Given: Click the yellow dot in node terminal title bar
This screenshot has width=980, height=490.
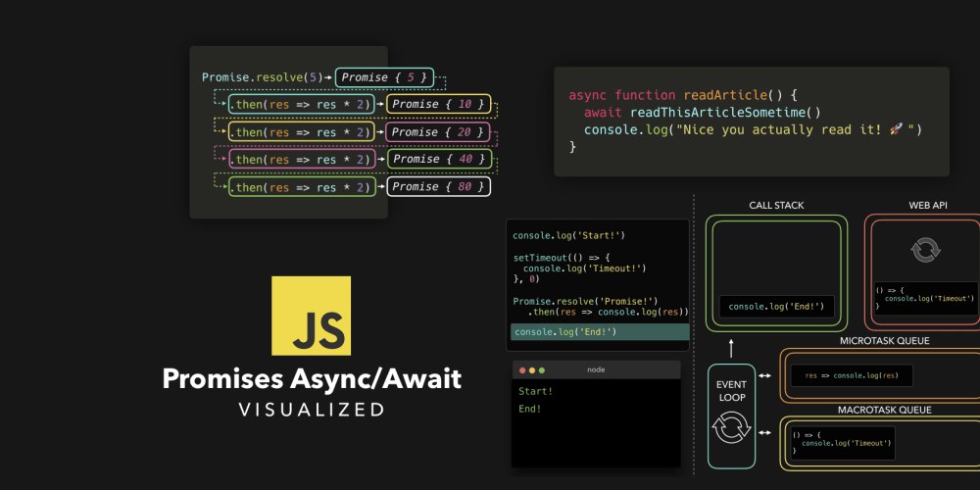Looking at the screenshot, I should click(532, 370).
